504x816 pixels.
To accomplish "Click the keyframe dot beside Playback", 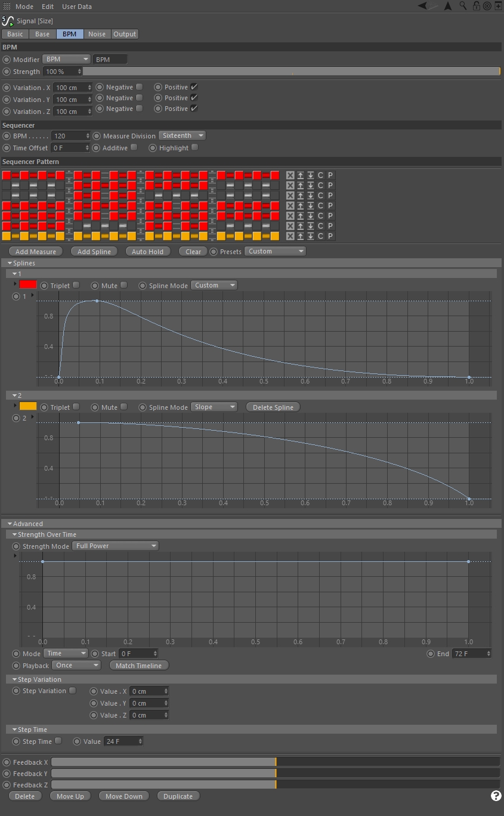I will coord(16,666).
